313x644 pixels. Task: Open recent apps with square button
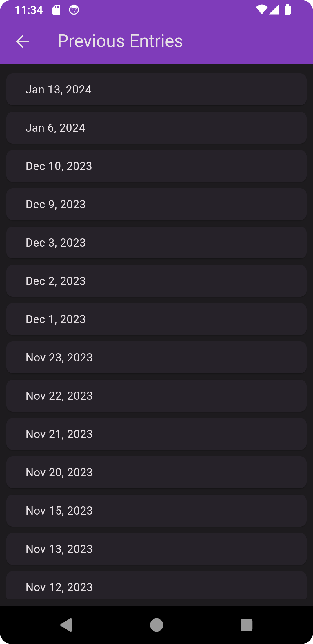click(x=246, y=625)
